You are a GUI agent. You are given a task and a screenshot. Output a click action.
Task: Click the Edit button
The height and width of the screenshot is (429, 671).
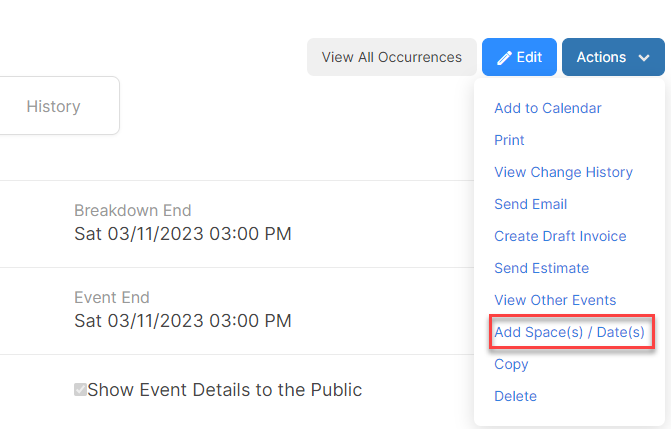(519, 57)
